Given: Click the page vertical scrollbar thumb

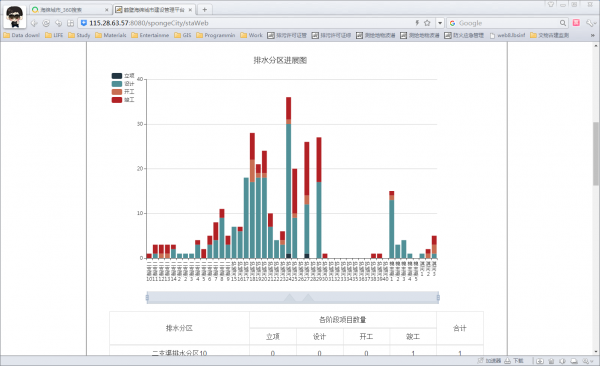Looking at the screenshot, I should coord(596,153).
